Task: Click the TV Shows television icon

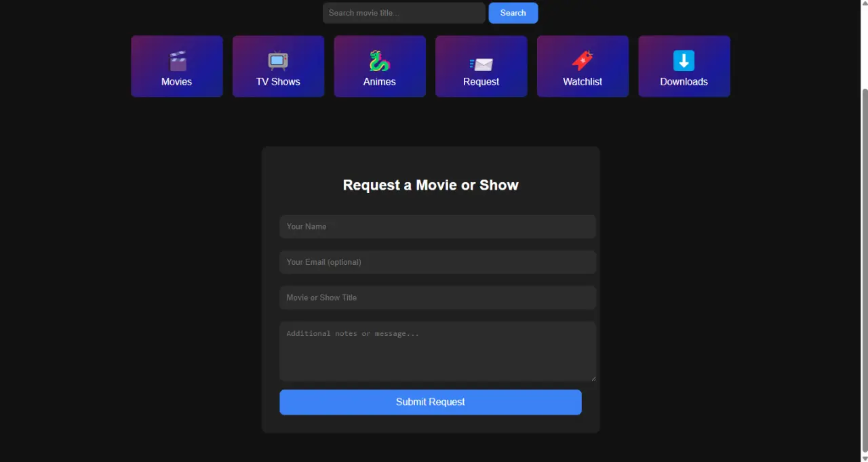Action: 278,61
